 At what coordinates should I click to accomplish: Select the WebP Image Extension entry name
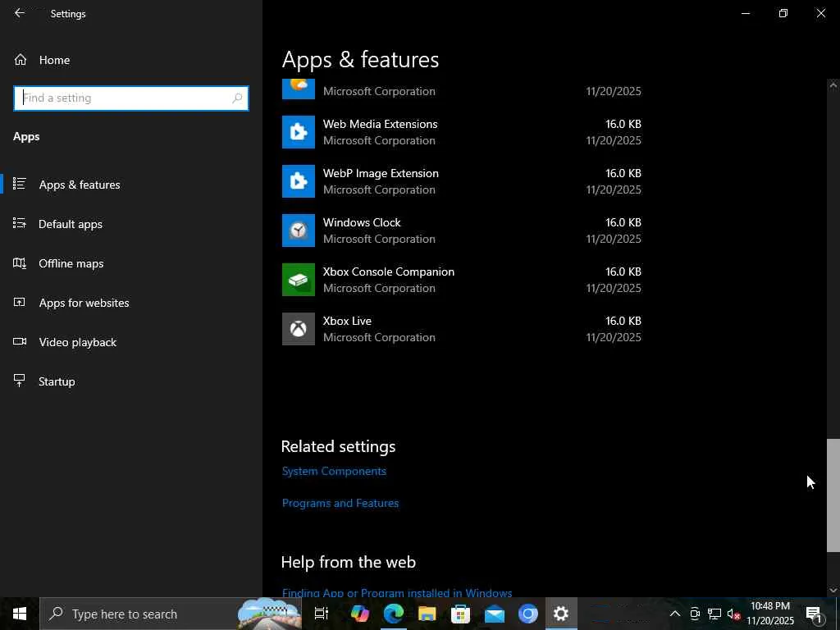pos(381,174)
